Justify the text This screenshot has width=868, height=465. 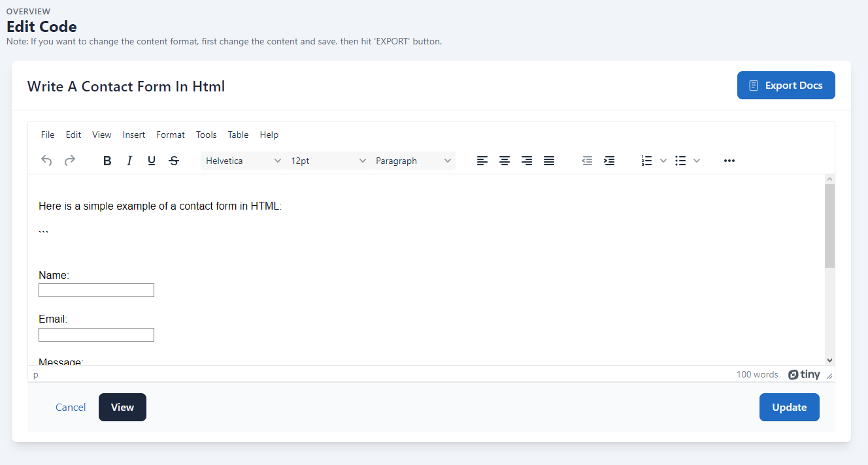[x=549, y=161]
